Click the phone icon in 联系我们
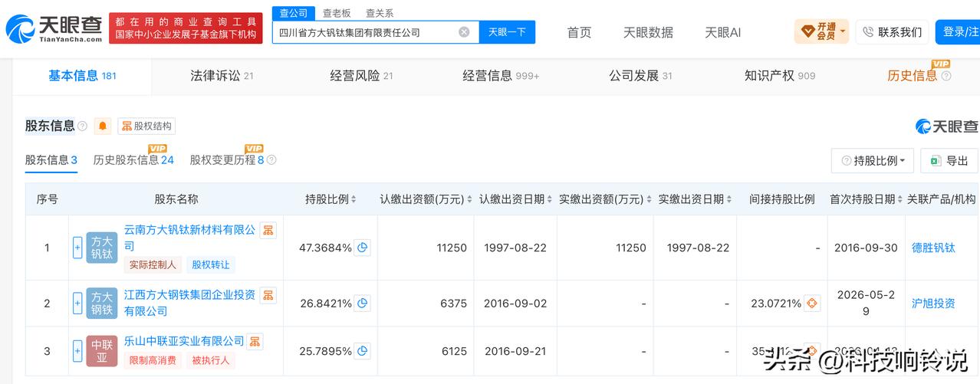Screen dimensions: 980x384 coord(868,32)
